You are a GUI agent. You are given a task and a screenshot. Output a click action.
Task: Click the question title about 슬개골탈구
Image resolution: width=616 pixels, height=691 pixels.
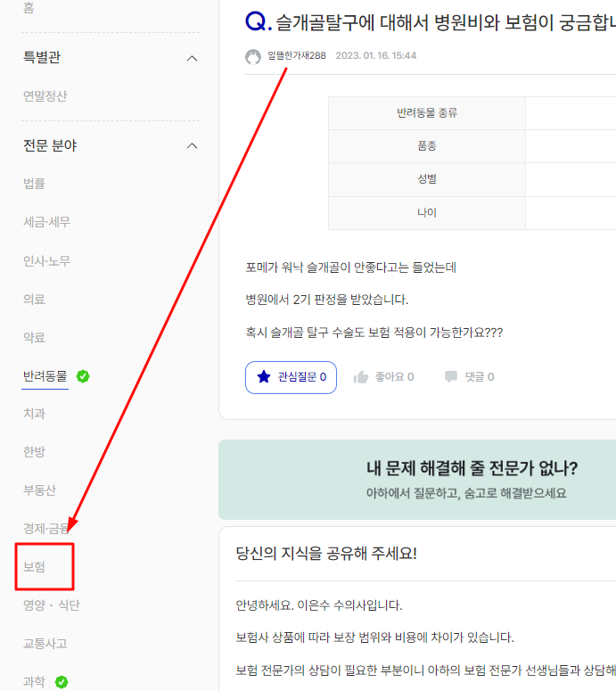coord(437,21)
